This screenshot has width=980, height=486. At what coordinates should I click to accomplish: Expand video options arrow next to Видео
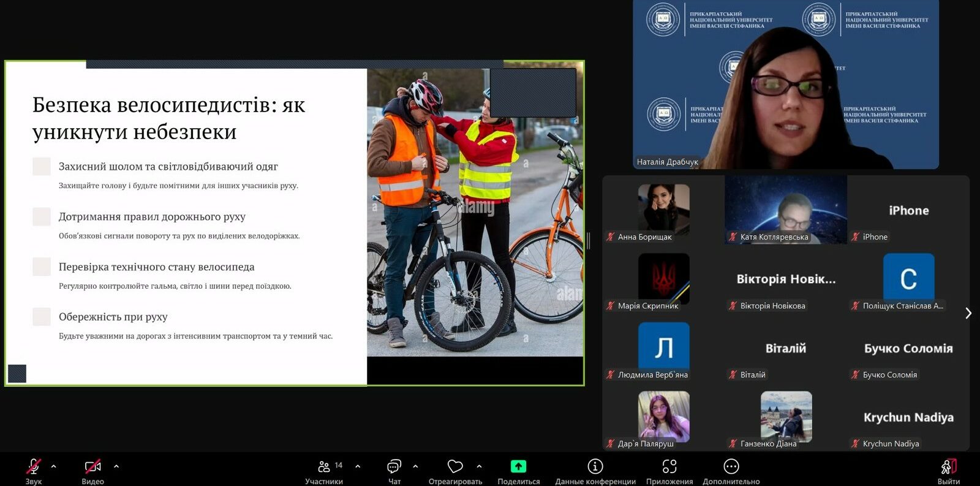point(116,466)
